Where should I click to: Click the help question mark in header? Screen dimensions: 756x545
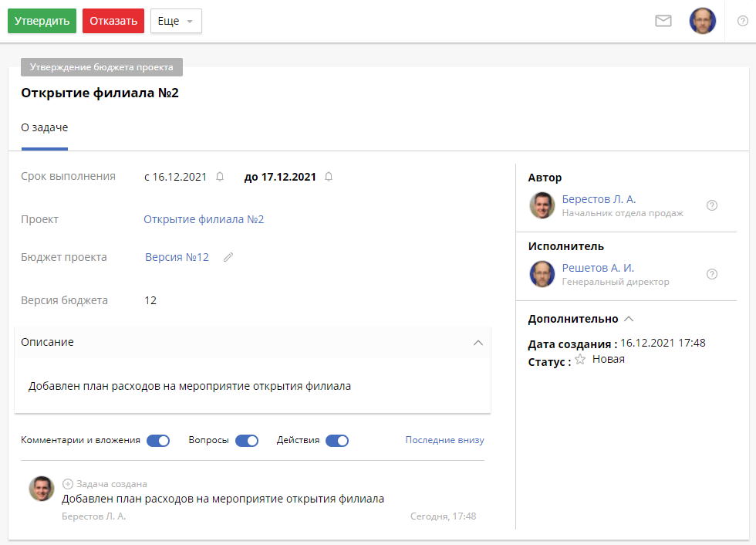click(742, 21)
